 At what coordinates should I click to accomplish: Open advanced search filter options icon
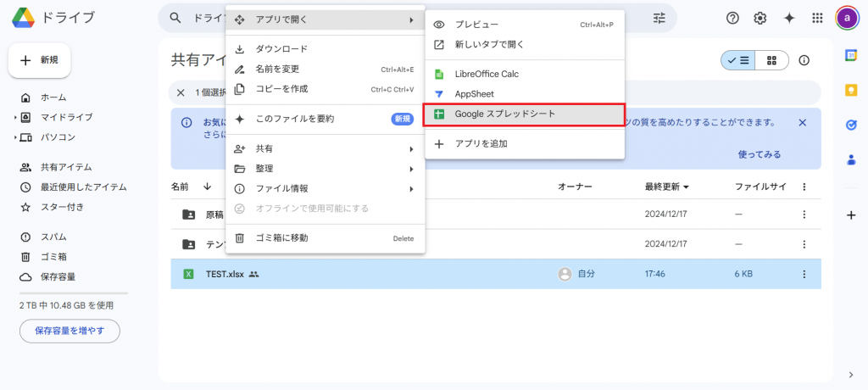(x=659, y=18)
